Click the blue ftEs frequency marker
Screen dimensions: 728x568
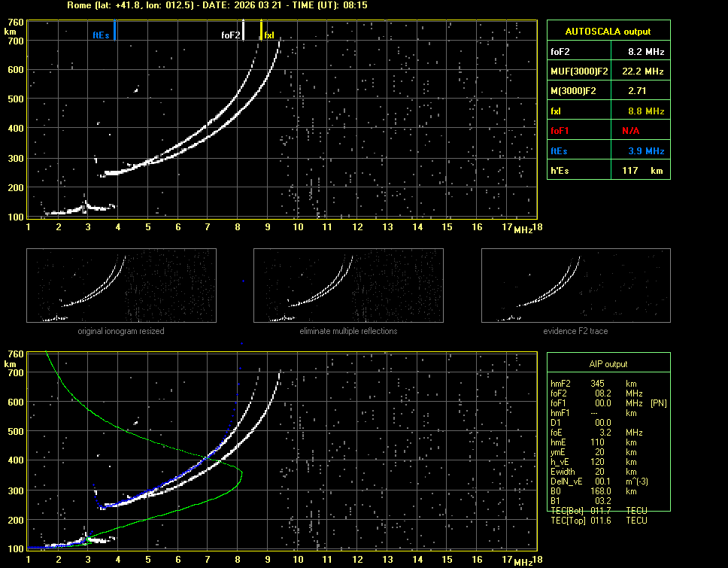(x=114, y=31)
